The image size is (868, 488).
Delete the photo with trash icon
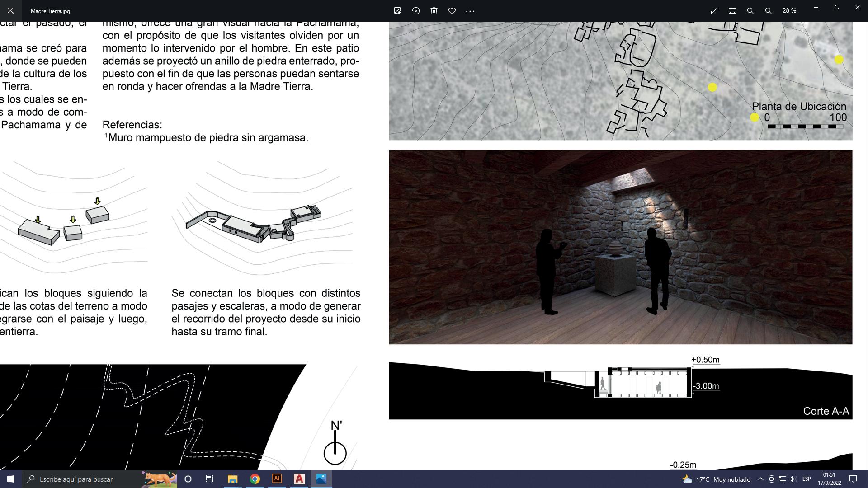coord(434,11)
